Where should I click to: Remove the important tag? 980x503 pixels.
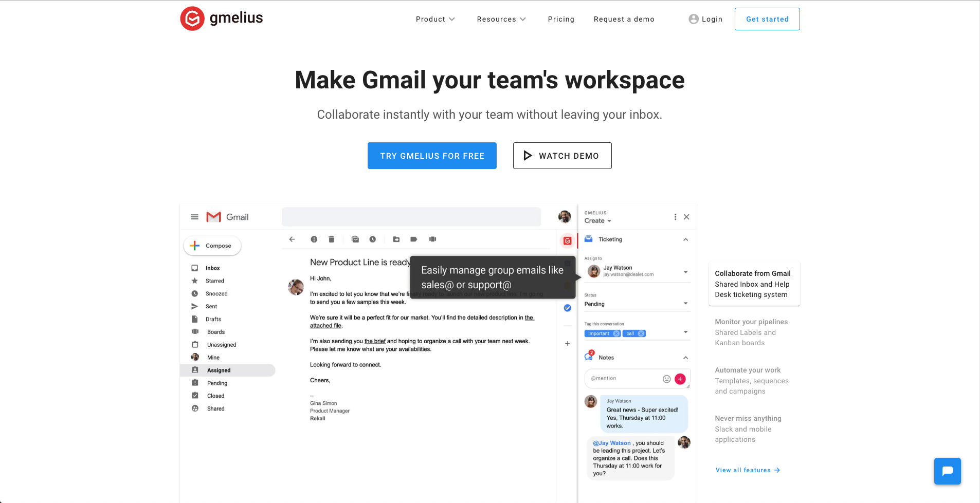(616, 333)
